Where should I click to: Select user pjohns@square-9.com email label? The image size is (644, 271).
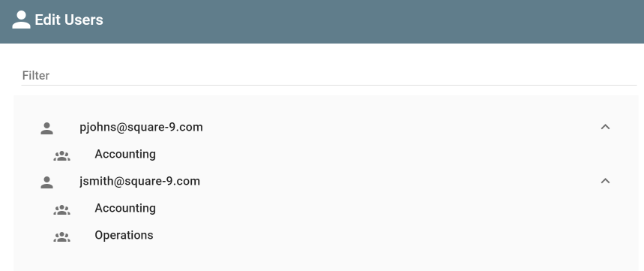141,128
